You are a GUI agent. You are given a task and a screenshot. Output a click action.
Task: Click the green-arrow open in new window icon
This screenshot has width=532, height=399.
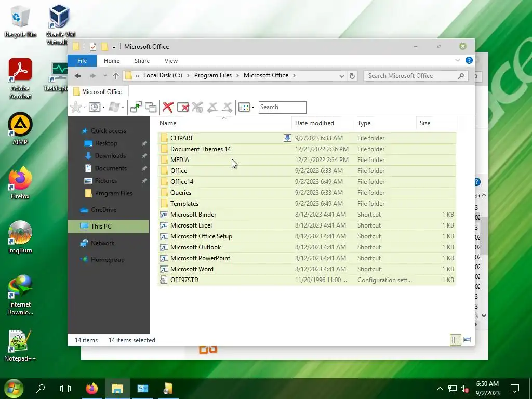pos(136,107)
